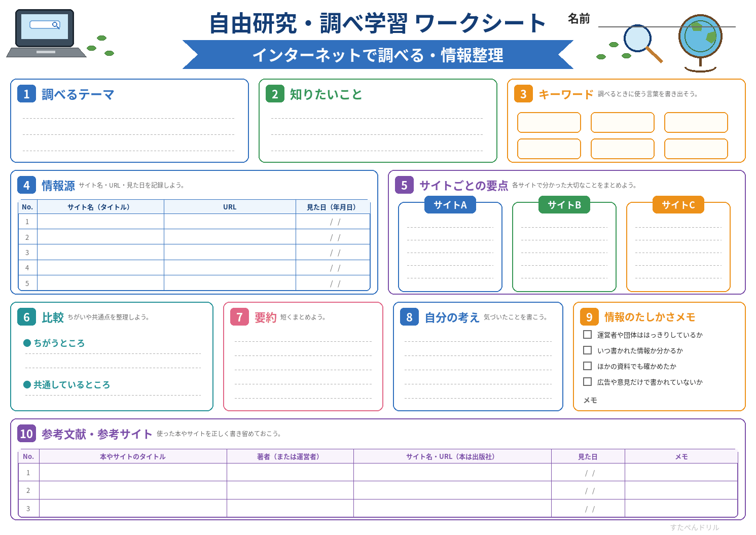Click the purple number 5 badge
This screenshot has height=535, width=756.
pos(404,185)
